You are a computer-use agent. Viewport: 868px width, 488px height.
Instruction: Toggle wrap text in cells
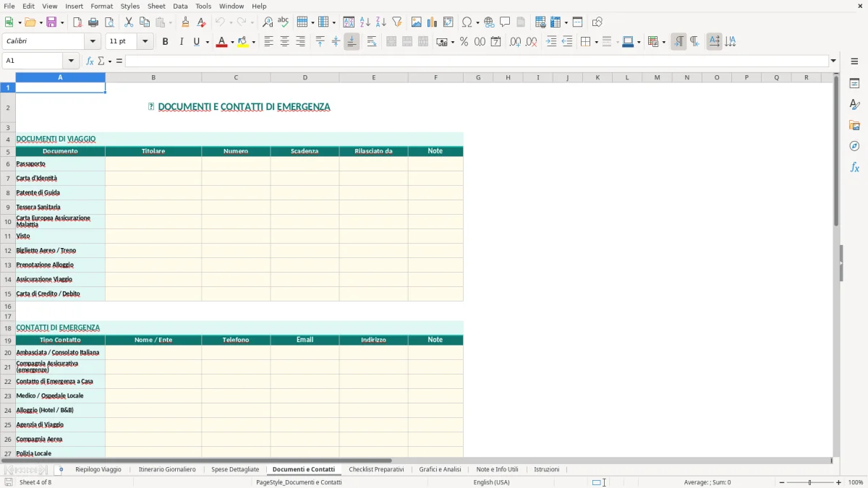tap(372, 42)
